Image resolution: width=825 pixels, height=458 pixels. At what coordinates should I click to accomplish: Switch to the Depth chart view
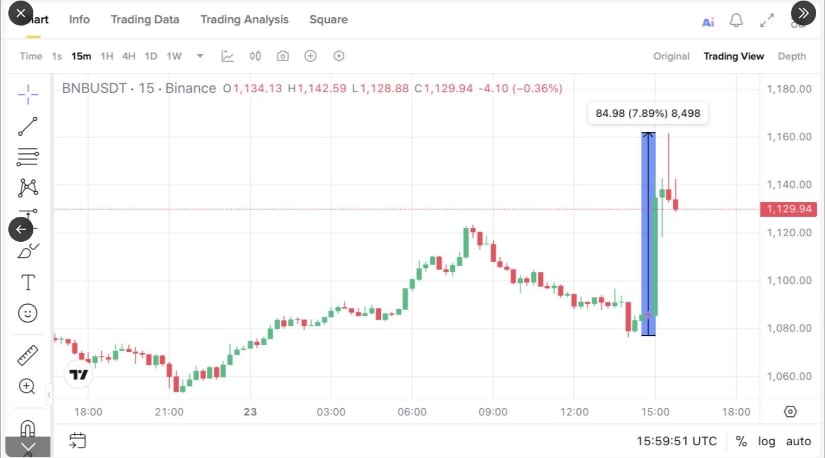coord(791,56)
